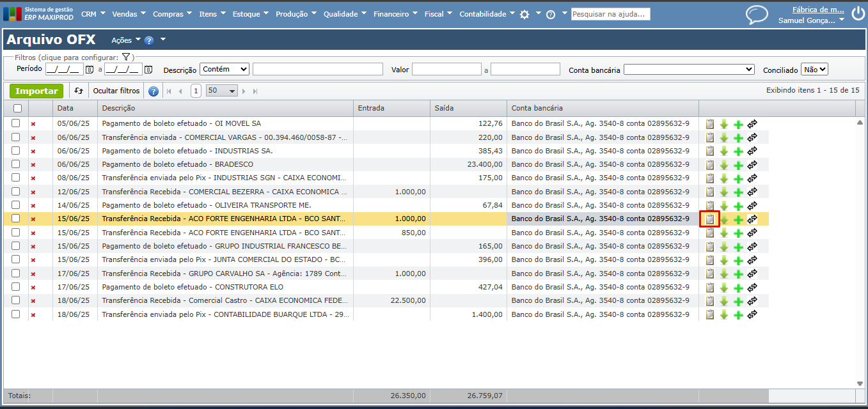Screen dimensions: 868x409
Task: Toggle the select-all checkbox in table header
Action: [17, 109]
